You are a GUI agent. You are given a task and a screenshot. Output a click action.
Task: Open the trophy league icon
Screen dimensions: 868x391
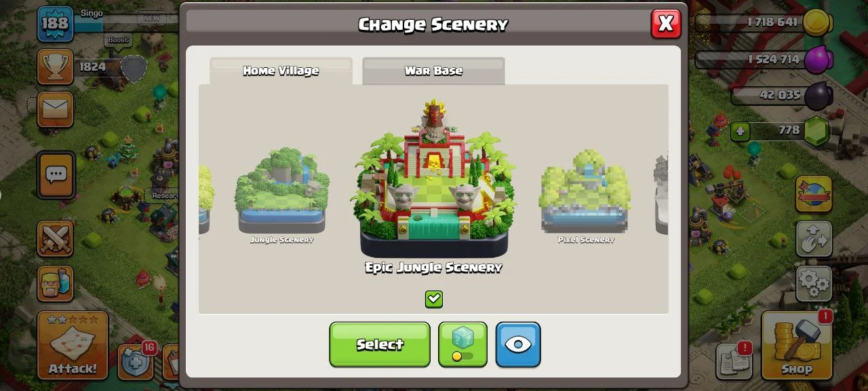click(x=55, y=67)
